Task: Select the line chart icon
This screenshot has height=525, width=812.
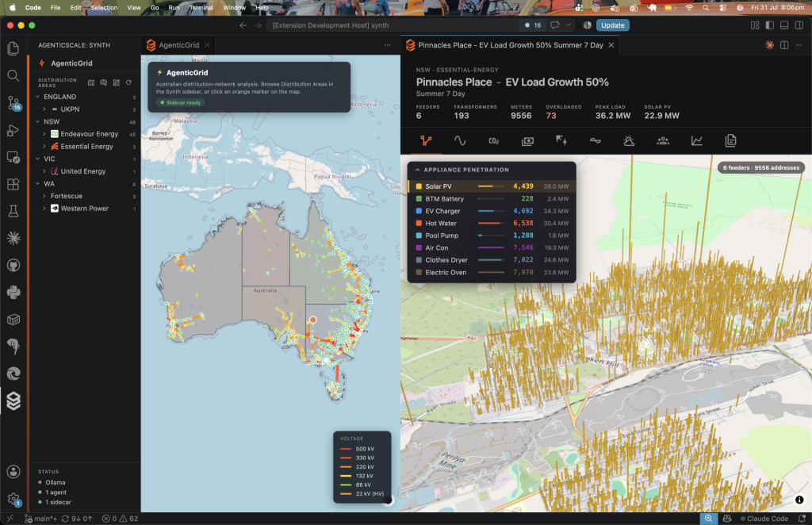Action: click(696, 141)
